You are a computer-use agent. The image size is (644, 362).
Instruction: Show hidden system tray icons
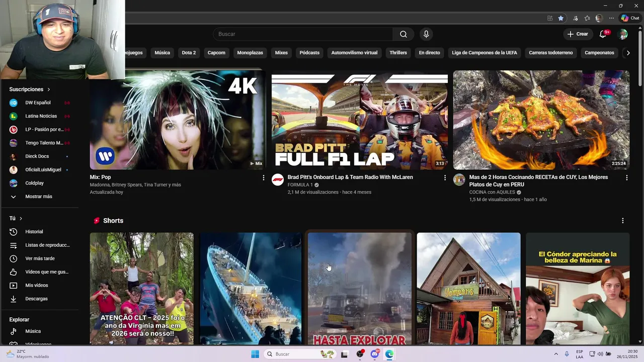[556, 354]
